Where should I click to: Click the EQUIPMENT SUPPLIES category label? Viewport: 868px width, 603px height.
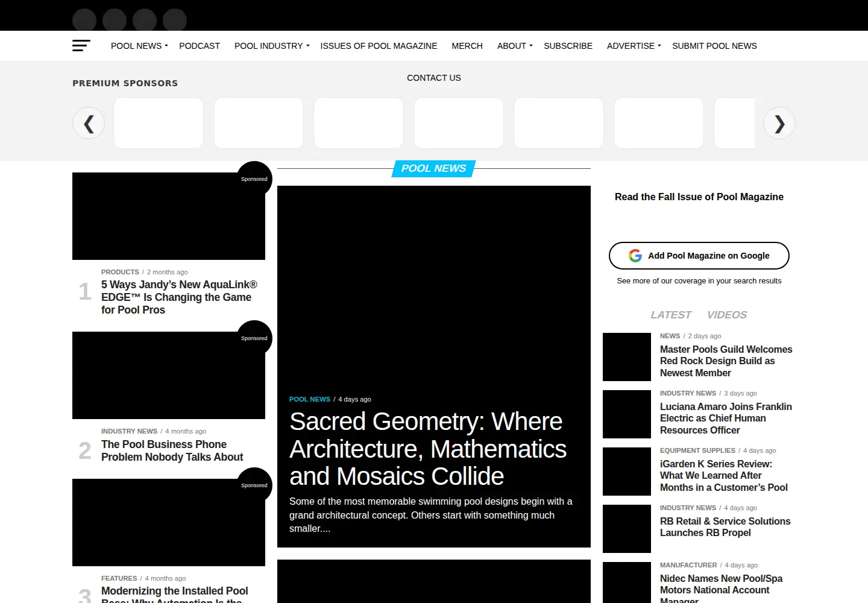(x=697, y=450)
